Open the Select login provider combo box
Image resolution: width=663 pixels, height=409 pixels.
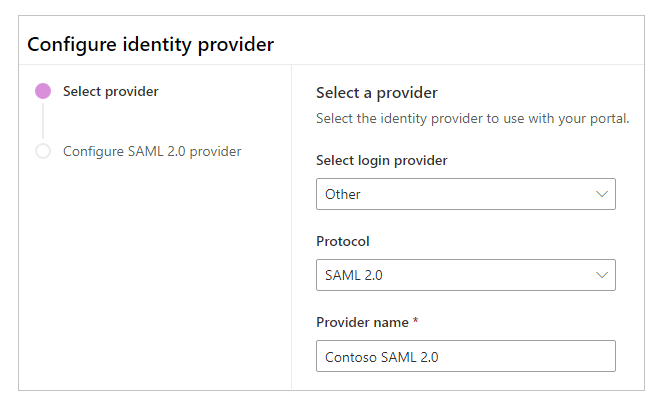[x=465, y=194]
